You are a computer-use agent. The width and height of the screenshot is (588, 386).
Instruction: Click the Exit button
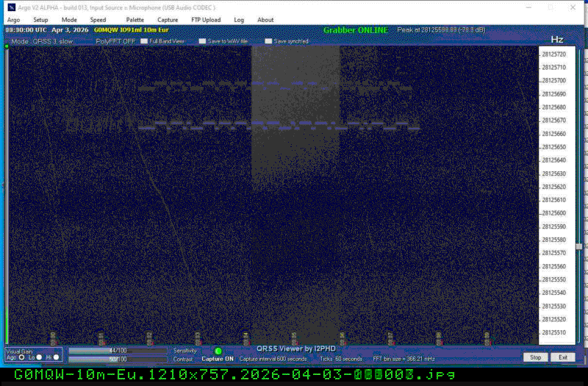pyautogui.click(x=562, y=357)
